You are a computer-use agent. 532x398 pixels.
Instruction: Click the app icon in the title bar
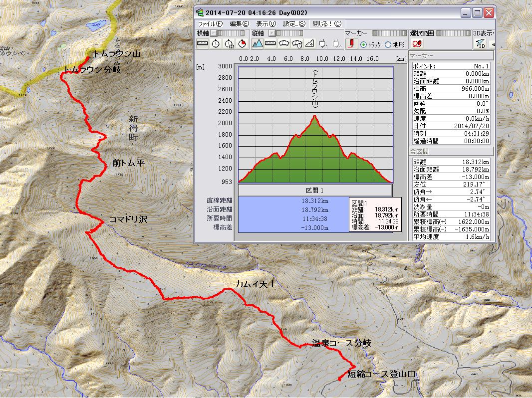(x=200, y=13)
